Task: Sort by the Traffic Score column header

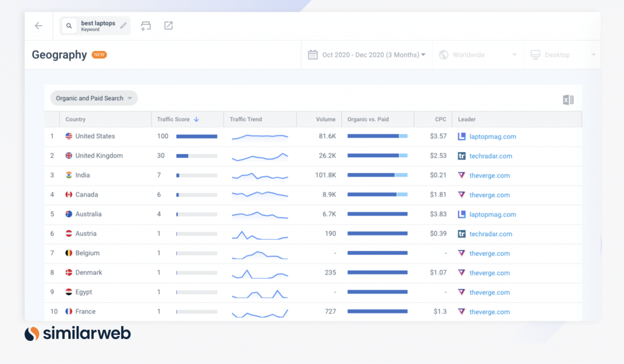Action: [x=173, y=119]
